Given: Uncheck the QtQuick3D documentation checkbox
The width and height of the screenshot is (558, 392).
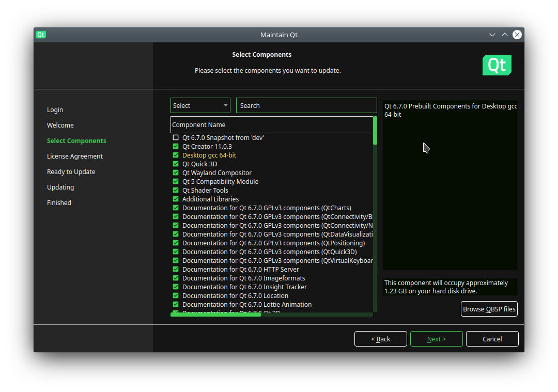Looking at the screenshot, I should click(176, 252).
